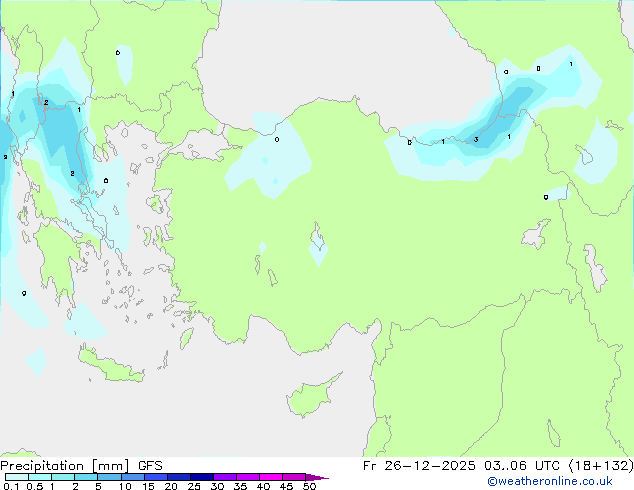
Task: Click the 0.5–1 mm legend color swatch
Action: point(40,477)
